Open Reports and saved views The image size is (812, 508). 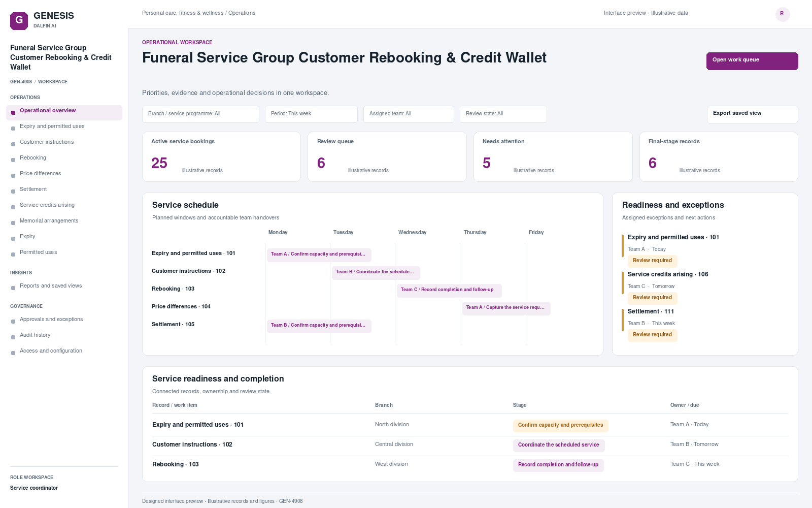point(64,286)
